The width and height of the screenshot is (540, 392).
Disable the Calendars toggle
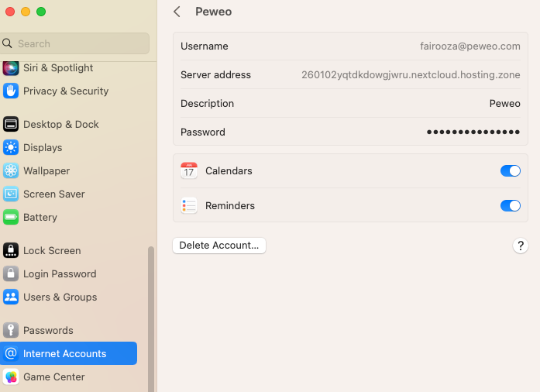511,171
